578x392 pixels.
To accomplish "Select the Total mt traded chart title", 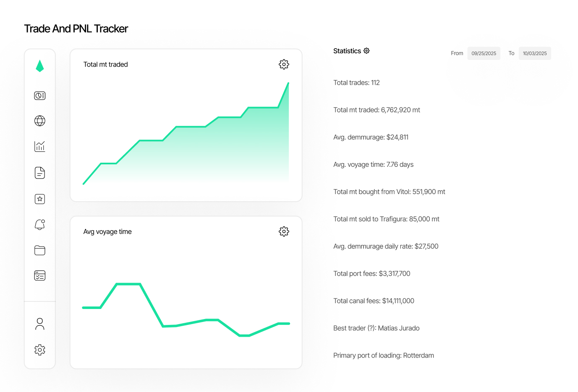I will tap(105, 64).
